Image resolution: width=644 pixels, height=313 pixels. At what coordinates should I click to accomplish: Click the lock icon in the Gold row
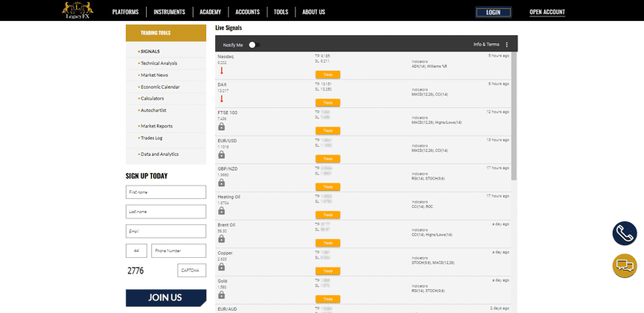tap(221, 295)
